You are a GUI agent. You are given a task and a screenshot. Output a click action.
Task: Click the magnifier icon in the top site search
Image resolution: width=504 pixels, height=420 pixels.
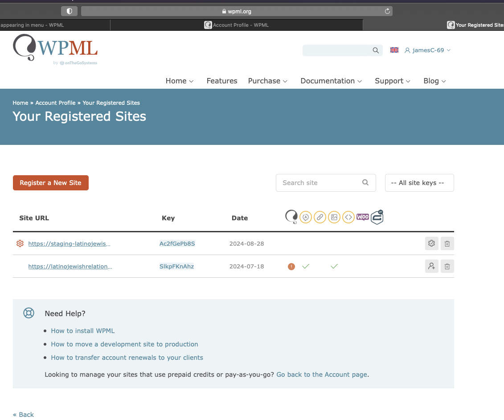(375, 50)
